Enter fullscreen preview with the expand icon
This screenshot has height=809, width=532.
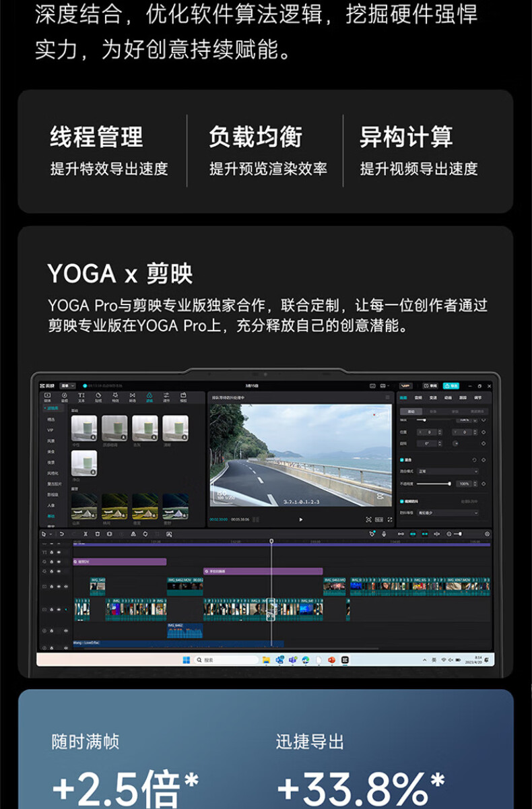point(390,519)
